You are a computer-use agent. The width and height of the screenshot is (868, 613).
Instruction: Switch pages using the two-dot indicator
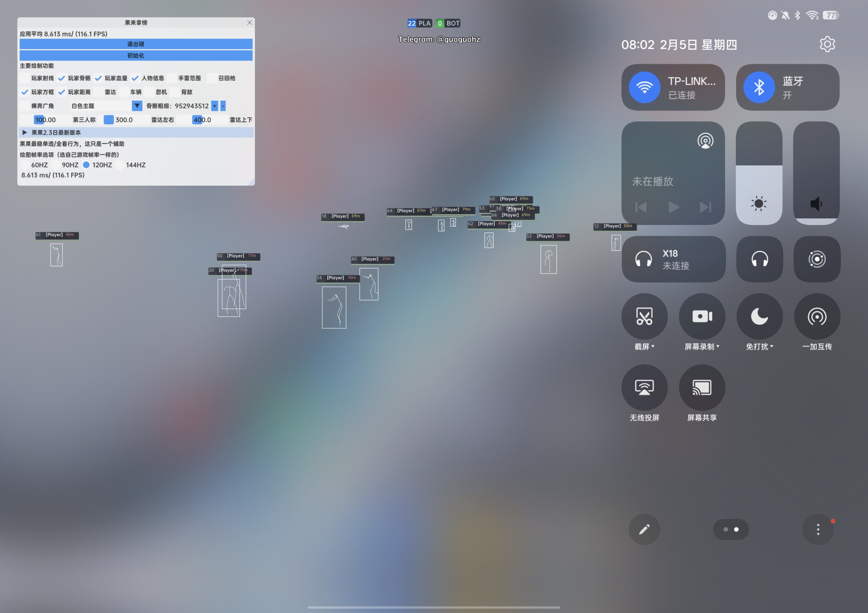[731, 529]
